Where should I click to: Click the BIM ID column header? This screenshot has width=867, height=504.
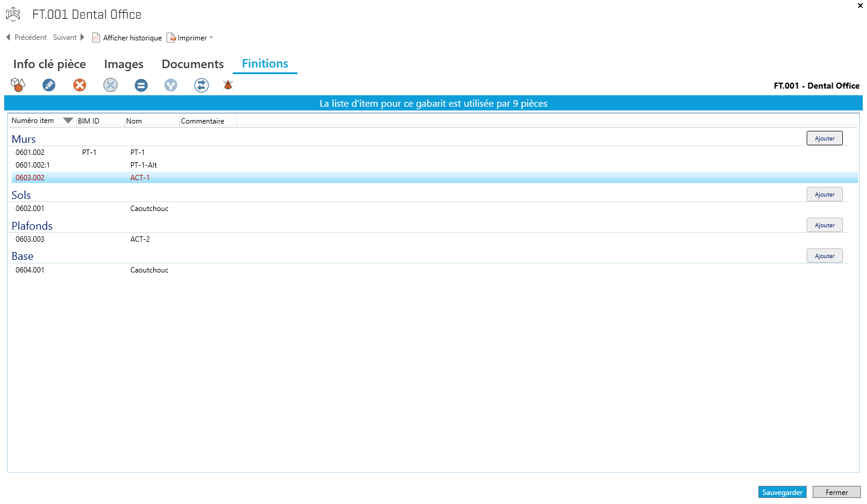[89, 121]
